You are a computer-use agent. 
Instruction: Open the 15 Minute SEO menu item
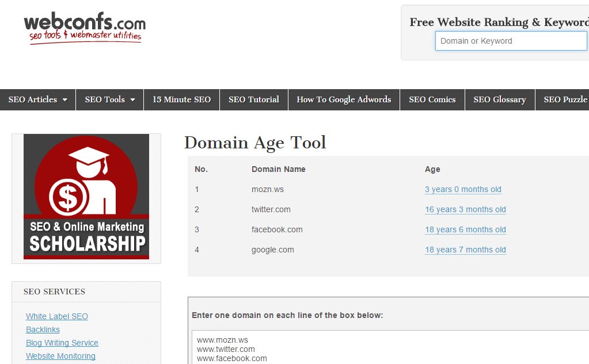181,99
